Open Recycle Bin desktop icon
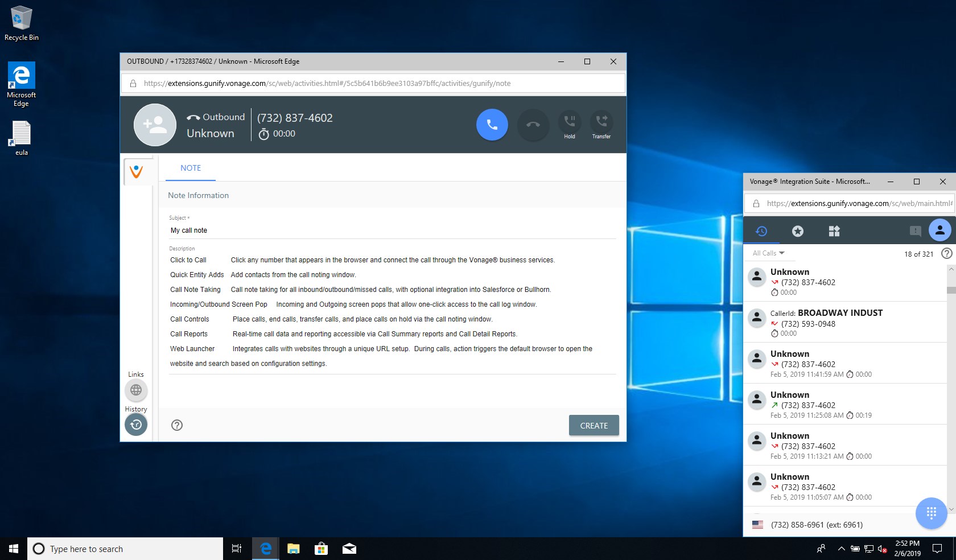The image size is (956, 560). 22,23
